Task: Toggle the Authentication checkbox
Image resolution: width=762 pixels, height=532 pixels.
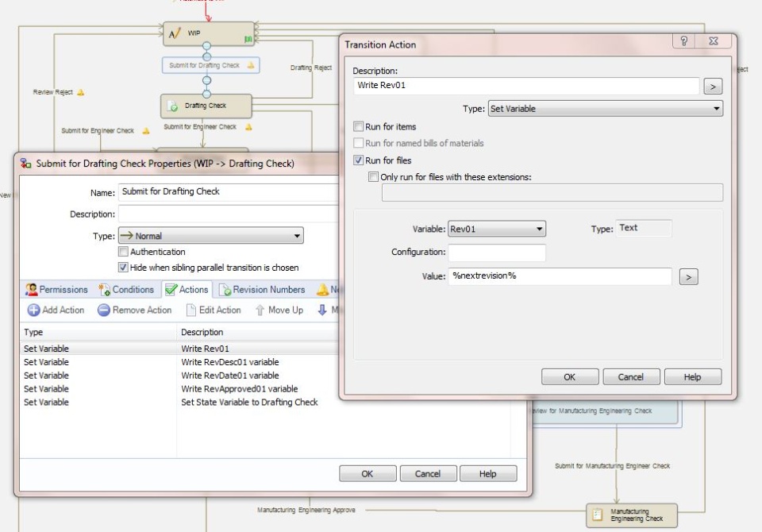Action: click(x=124, y=252)
